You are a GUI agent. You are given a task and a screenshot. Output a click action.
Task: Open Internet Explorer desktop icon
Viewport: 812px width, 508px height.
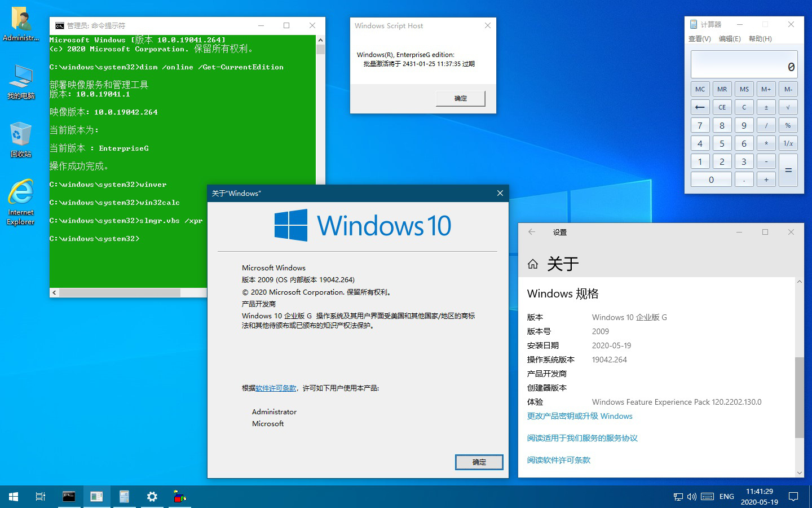tap(21, 202)
